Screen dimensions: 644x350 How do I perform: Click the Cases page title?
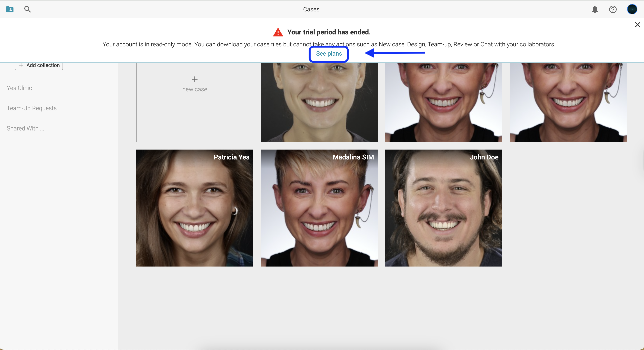click(311, 10)
